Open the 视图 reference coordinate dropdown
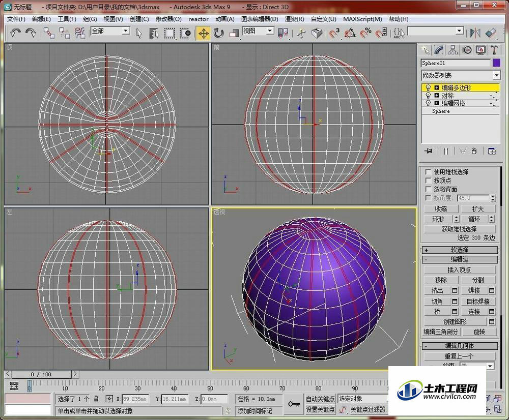This screenshot has height=420, width=509. [270, 31]
